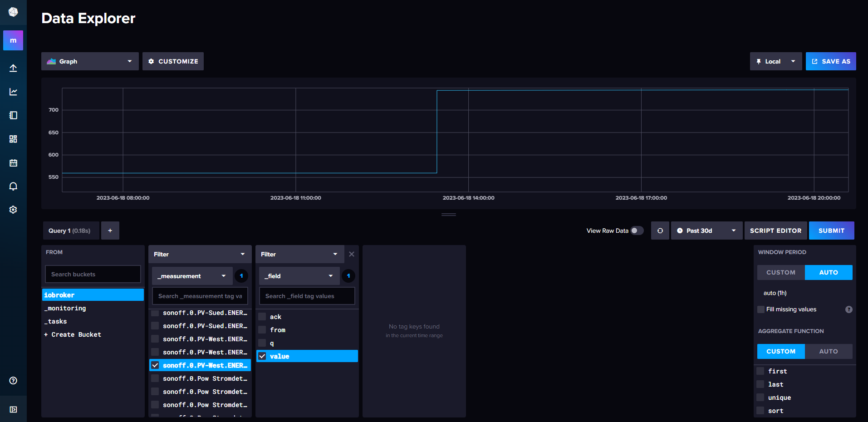
Task: Open the user account 'm' avatar
Action: coord(13,40)
